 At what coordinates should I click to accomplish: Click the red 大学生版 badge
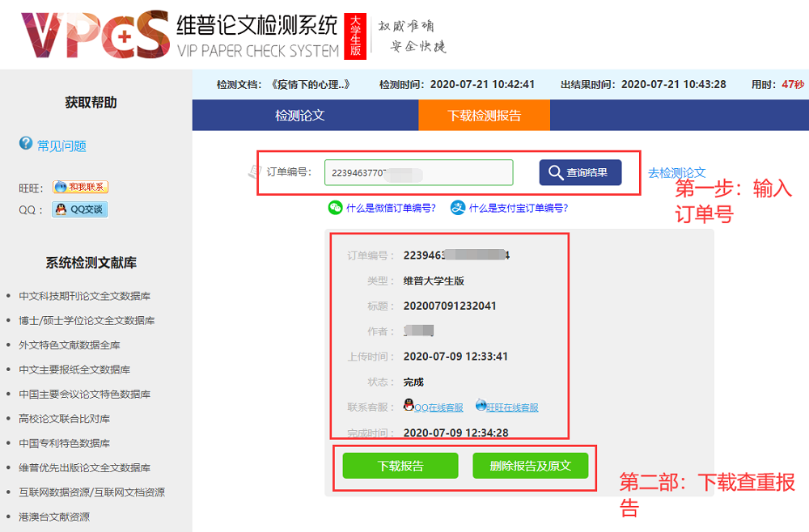[x=355, y=36]
